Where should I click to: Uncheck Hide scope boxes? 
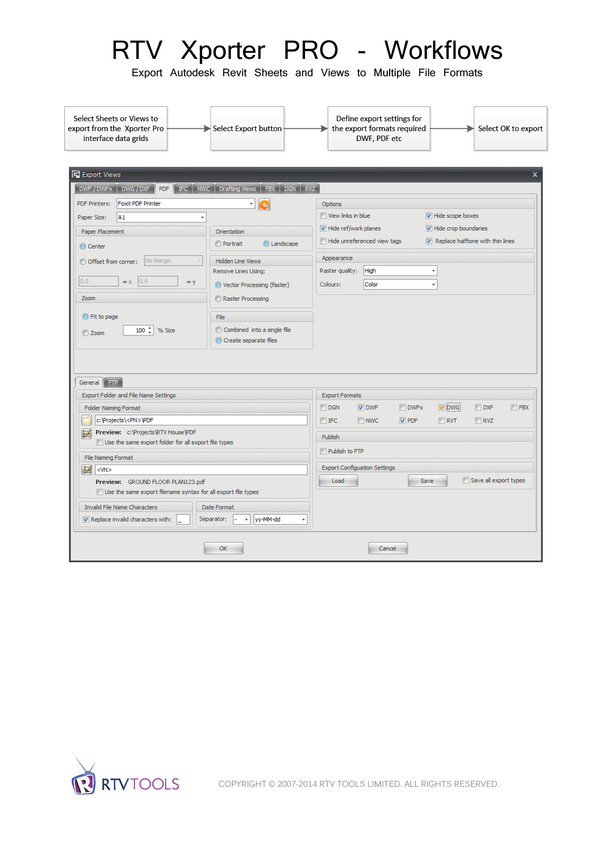click(429, 216)
